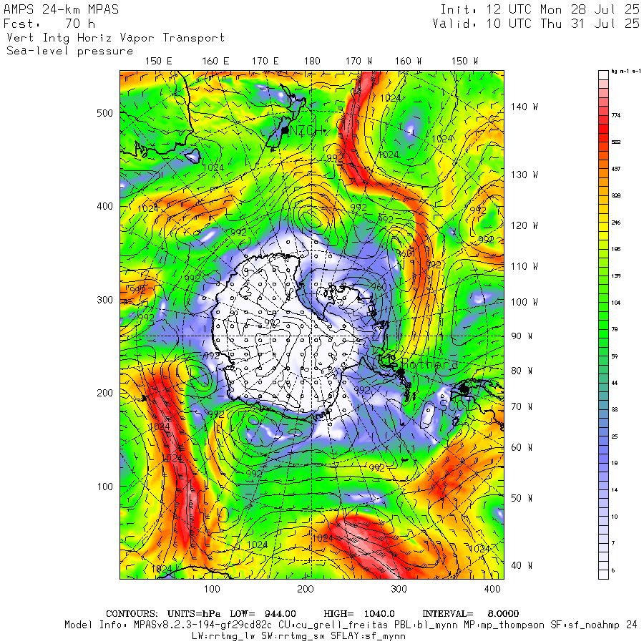Click the 'INTERVAL= 8.0000' contour value
The height and width of the screenshot is (644, 644).
471,614
